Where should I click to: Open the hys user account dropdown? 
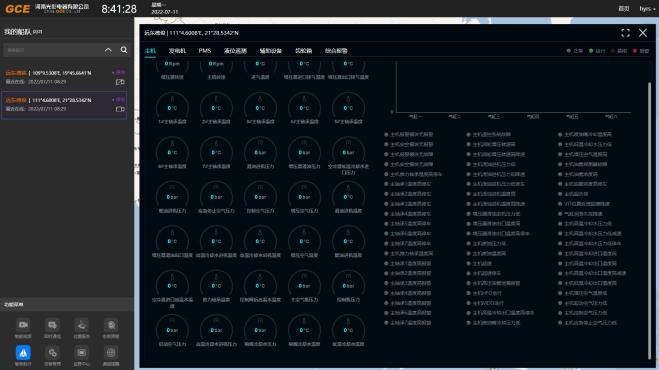[x=647, y=8]
